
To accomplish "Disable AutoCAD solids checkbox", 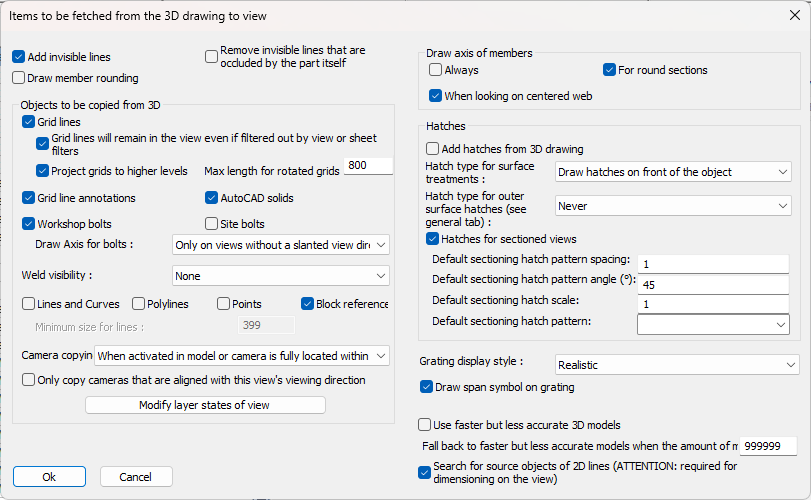I will click(x=212, y=198).
